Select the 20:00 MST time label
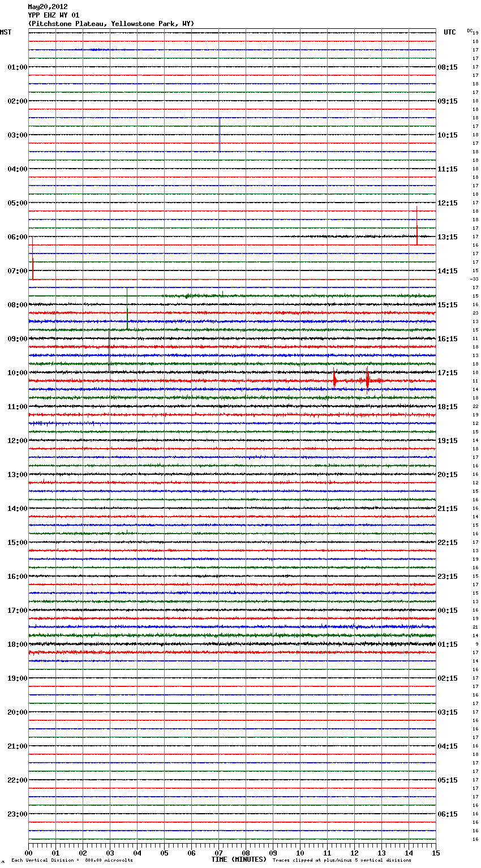The image size is (481, 868). pyautogui.click(x=18, y=712)
